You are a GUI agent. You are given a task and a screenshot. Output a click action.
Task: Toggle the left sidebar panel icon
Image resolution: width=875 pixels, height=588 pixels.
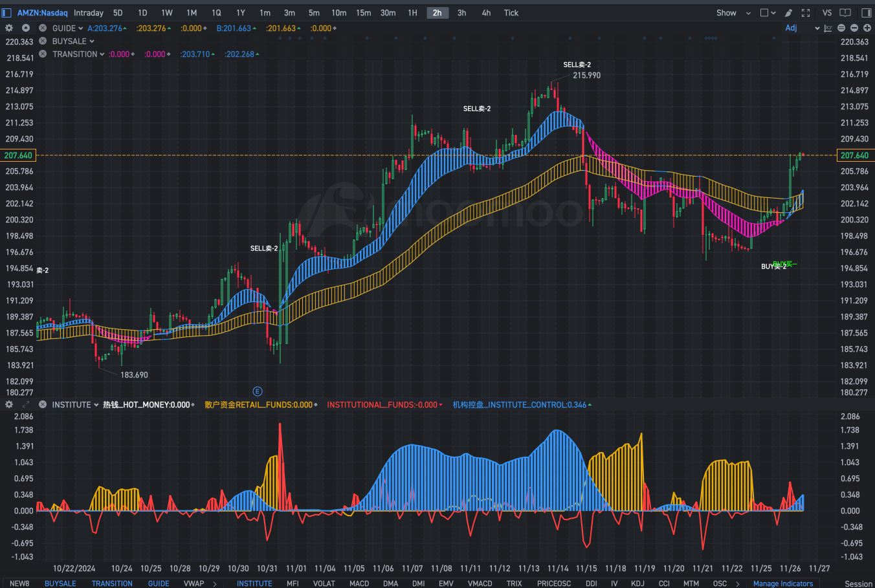point(6,12)
